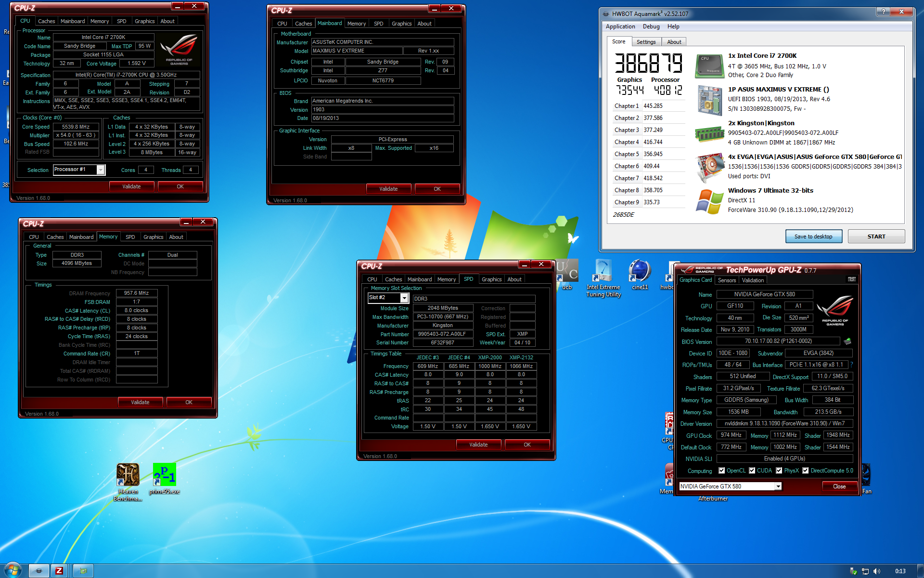
Task: Toggle the CUDA checkbox in GPU-Z
Action: pyautogui.click(x=752, y=471)
